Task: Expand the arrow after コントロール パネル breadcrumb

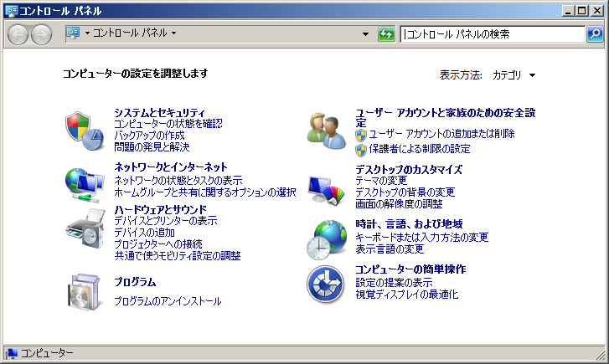Action: pyautogui.click(x=173, y=34)
